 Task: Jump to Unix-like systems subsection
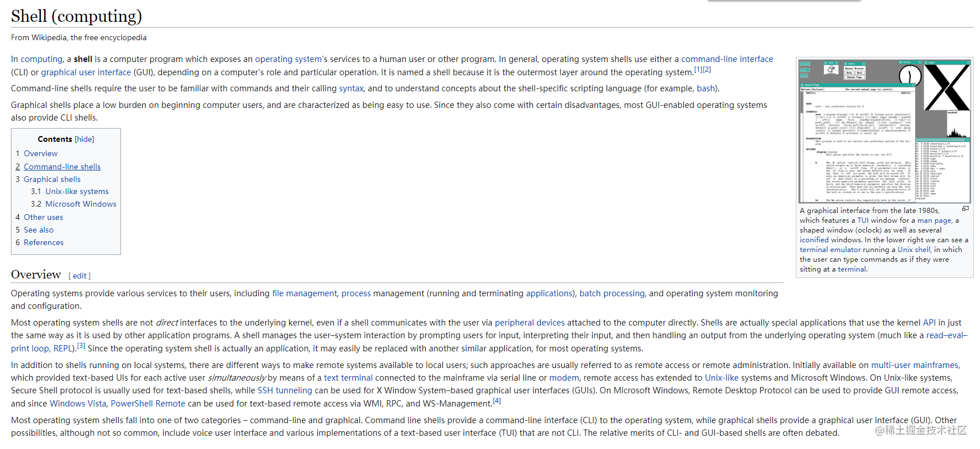tap(77, 191)
